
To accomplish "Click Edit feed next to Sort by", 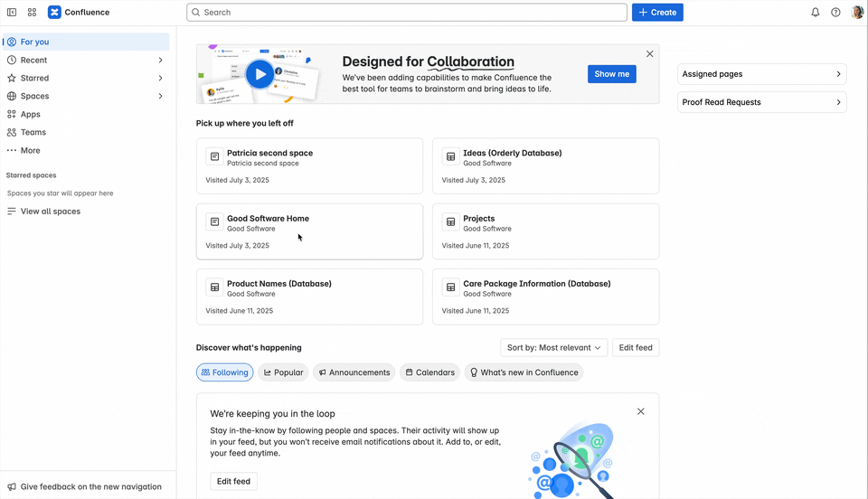I will (x=636, y=347).
